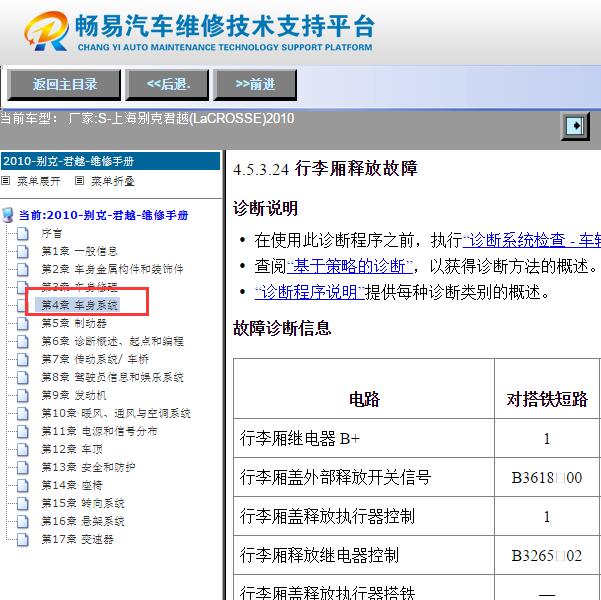Open 第10章 暖风、通风与空调系统
601x600 pixels.
point(116,413)
